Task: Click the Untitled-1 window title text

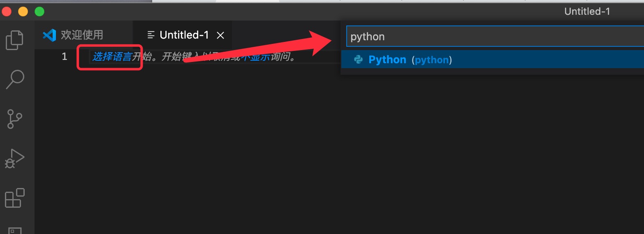Action: pos(587,11)
